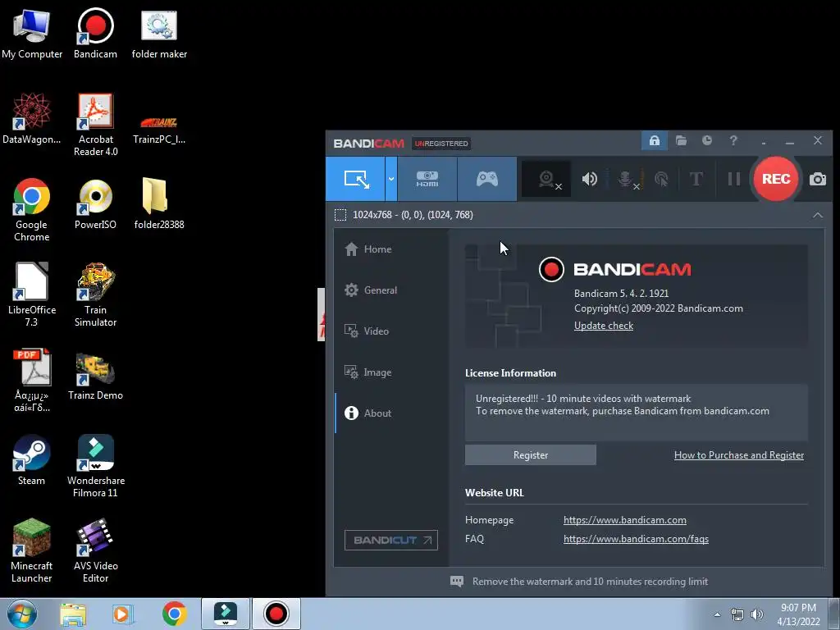
Task: Collapse the Bandicam settings panel chevron
Action: point(818,216)
